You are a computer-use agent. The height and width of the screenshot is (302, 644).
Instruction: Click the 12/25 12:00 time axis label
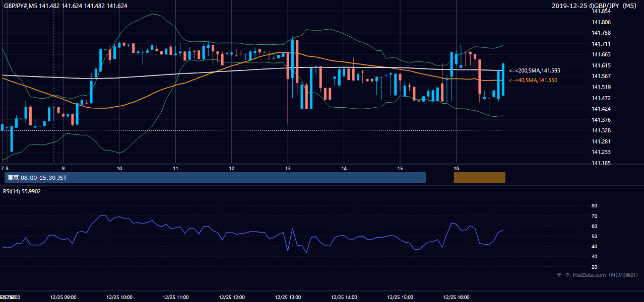231,297
